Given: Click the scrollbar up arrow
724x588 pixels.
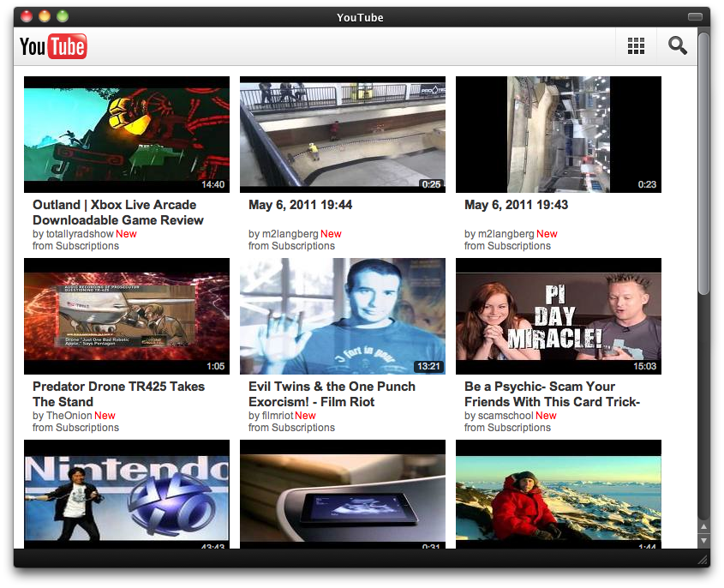Looking at the screenshot, I should click(x=704, y=526).
